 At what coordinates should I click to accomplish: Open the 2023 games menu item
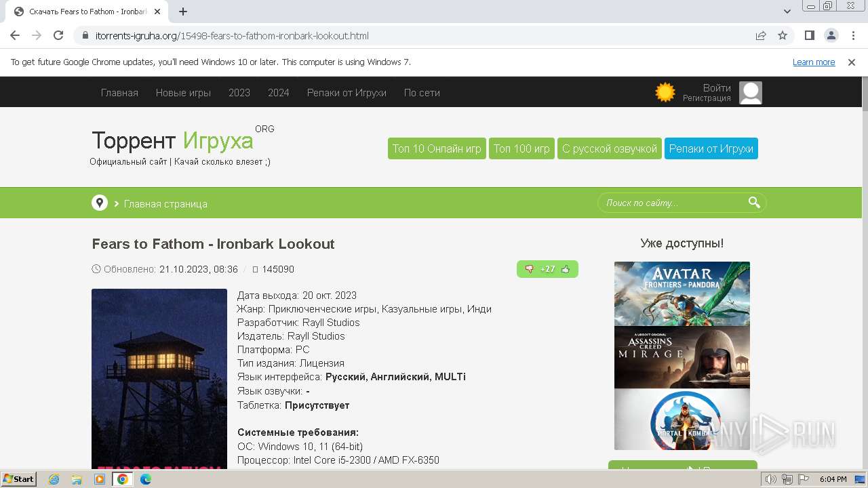239,93
